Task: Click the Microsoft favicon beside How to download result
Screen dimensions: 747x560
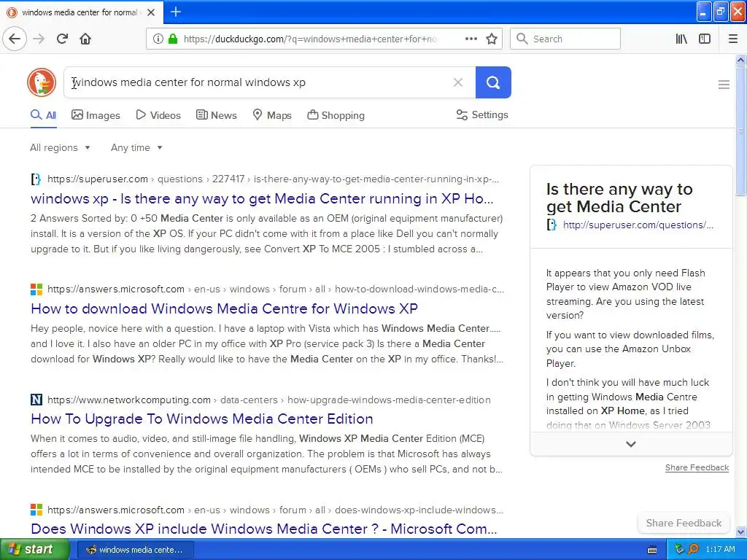Action: pyautogui.click(x=36, y=289)
